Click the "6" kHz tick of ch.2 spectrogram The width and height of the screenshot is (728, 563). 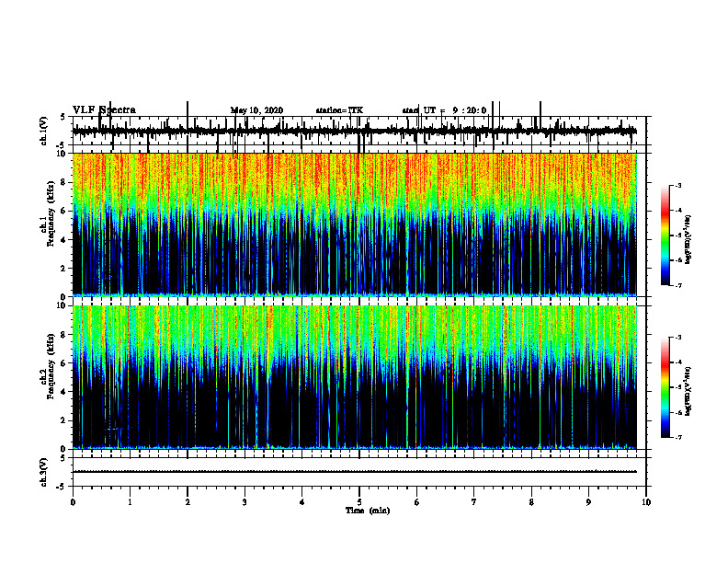[64, 363]
